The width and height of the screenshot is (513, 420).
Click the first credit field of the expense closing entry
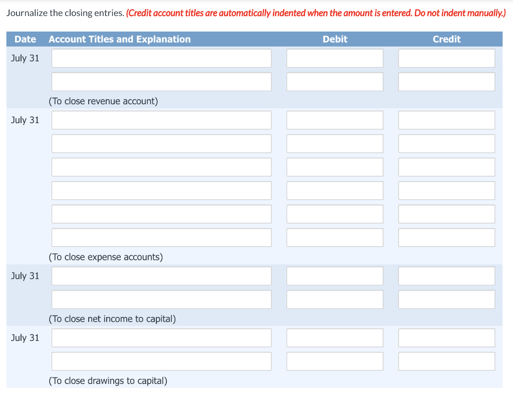pyautogui.click(x=446, y=120)
